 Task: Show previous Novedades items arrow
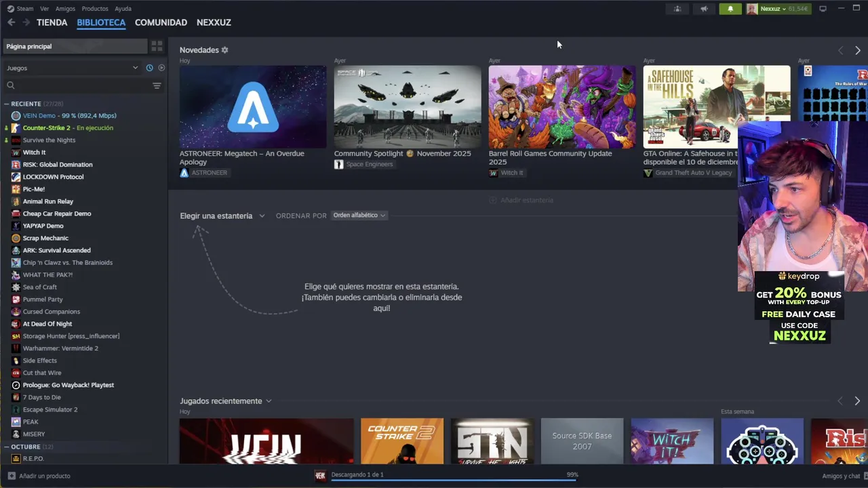point(841,50)
